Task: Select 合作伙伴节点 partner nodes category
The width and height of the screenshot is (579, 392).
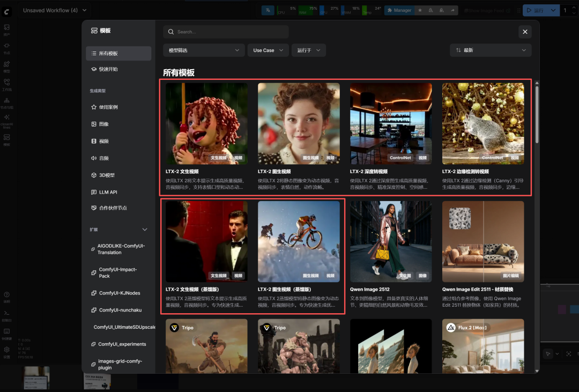Action: pyautogui.click(x=118, y=208)
